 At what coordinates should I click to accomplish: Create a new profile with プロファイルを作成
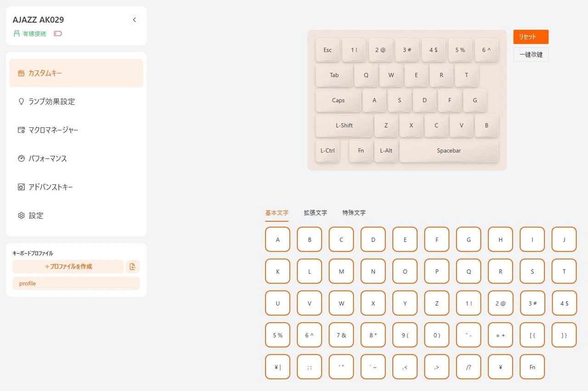[68, 266]
